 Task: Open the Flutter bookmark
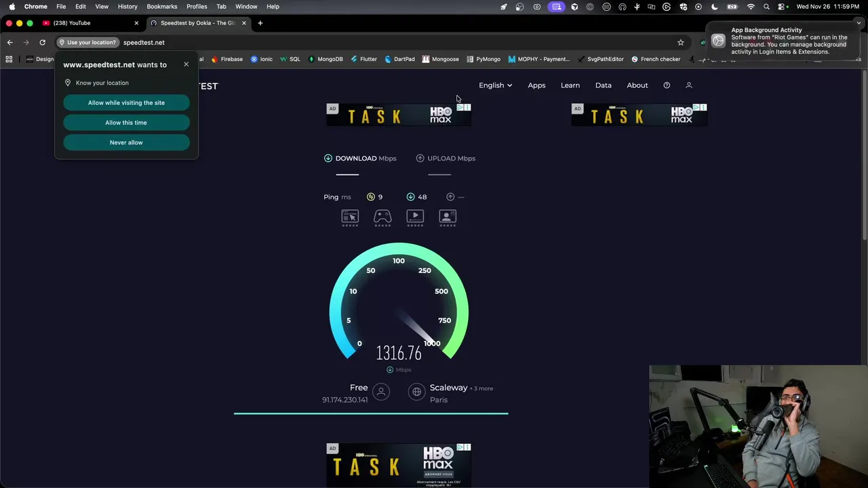coord(364,59)
